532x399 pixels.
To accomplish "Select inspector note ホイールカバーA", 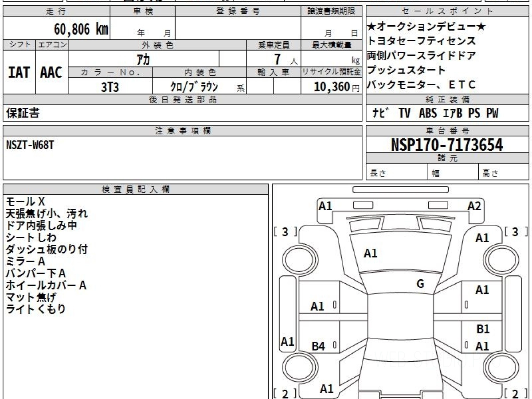I will pyautogui.click(x=46, y=286).
